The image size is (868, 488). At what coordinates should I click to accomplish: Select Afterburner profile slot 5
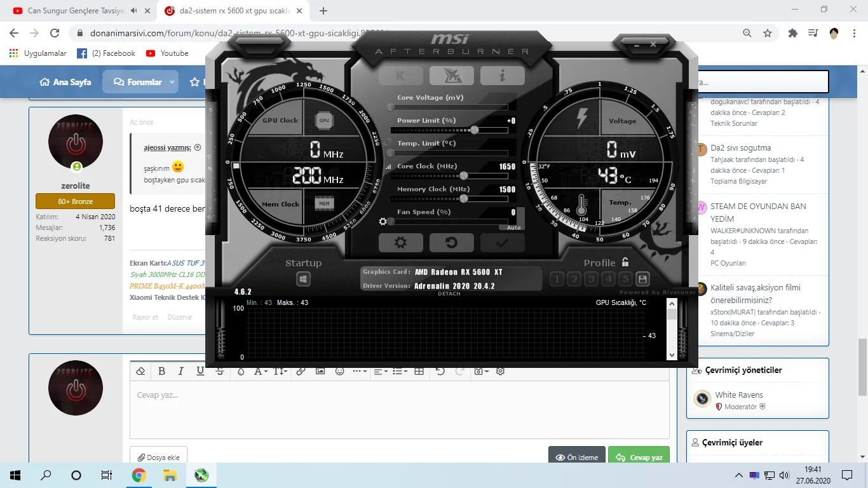625,279
